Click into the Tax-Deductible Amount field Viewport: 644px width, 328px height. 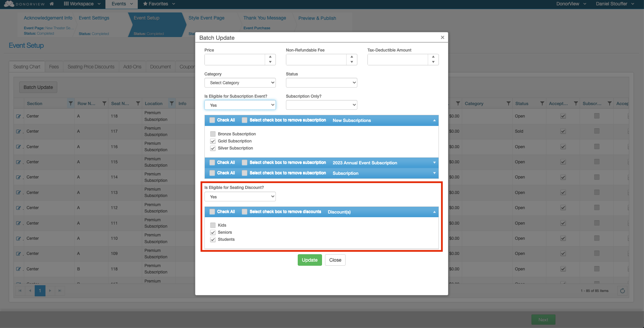(398, 60)
